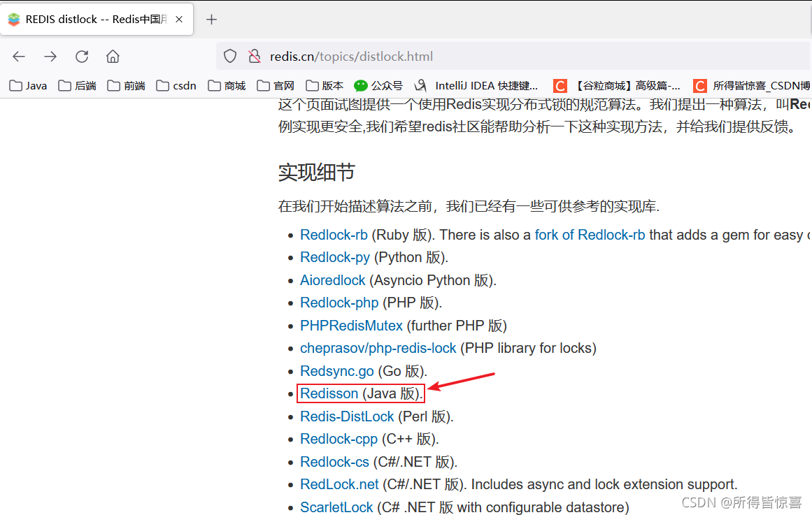Open the 所得皆惊喜_CSDN博客 bookmark
The width and height of the screenshot is (812, 515).
(x=752, y=85)
